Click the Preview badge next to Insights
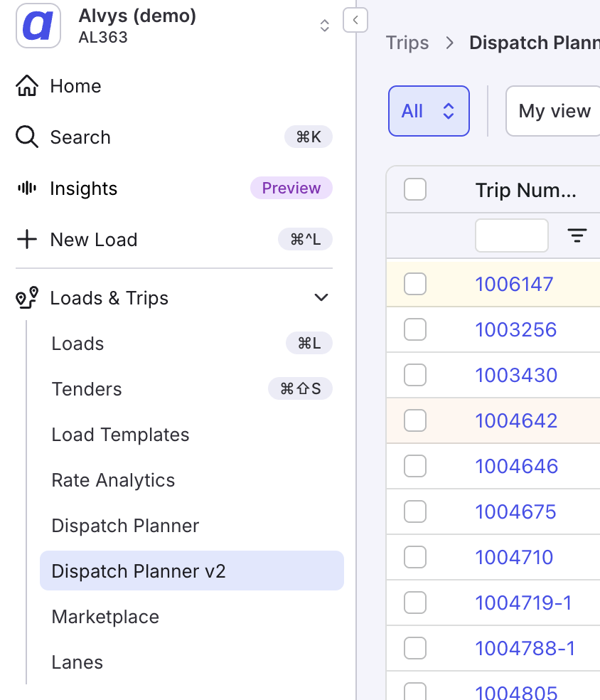600x700 pixels. pyautogui.click(x=291, y=188)
